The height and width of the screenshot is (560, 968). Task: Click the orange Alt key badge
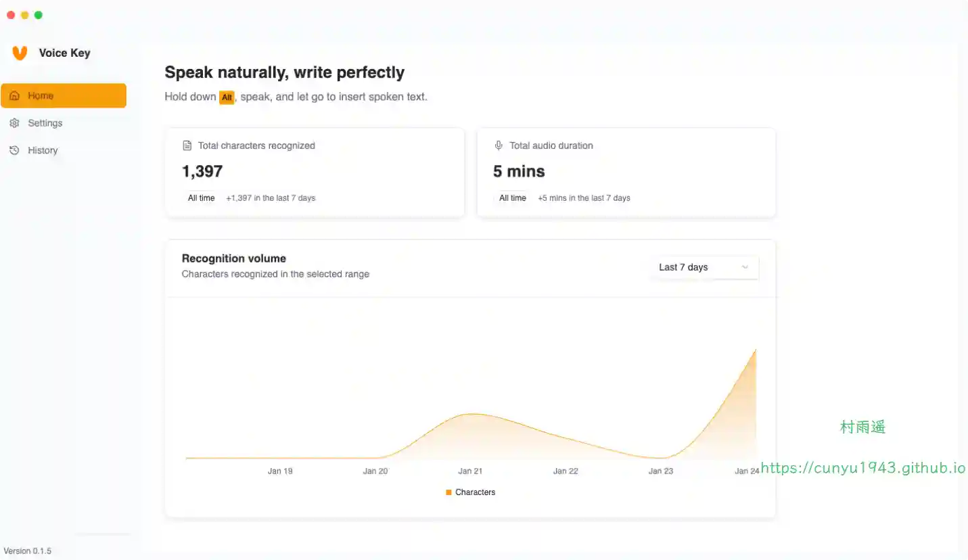227,97
